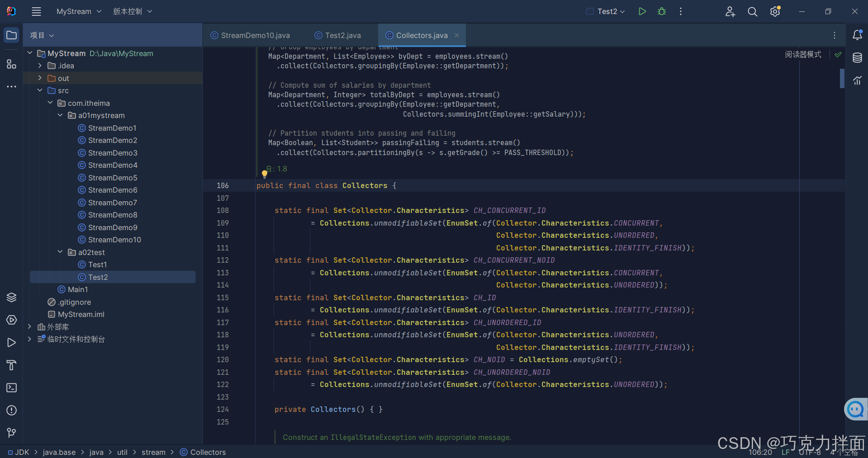Image resolution: width=868 pixels, height=458 pixels.
Task: Open the Git tool window
Action: (x=12, y=433)
